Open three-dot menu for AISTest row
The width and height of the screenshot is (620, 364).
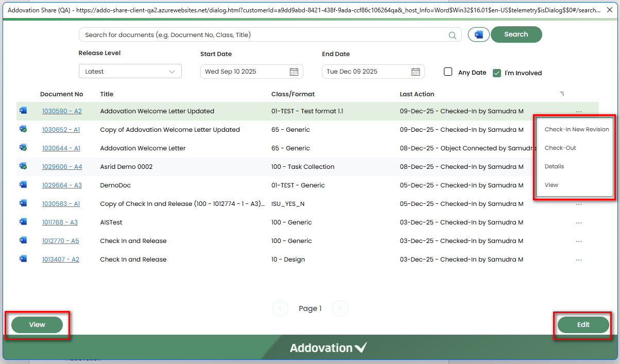pos(579,223)
